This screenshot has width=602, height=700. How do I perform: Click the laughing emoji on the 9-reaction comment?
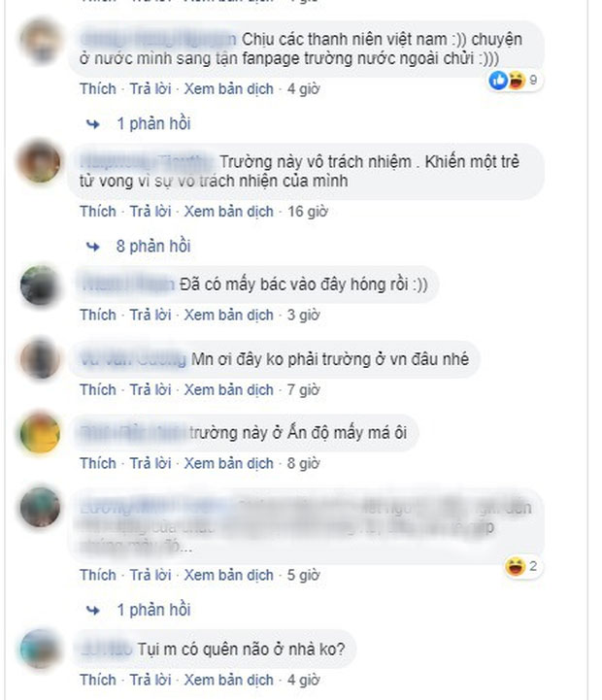(516, 81)
